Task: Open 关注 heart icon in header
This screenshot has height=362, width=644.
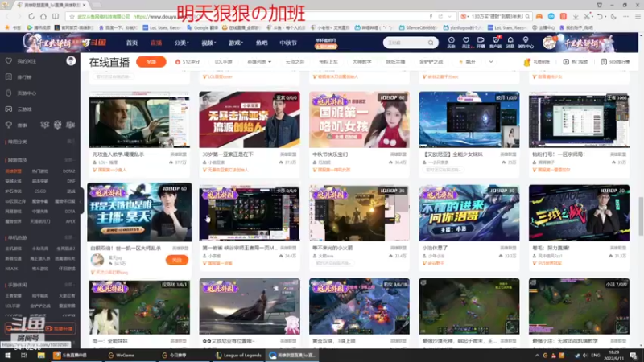Action: coord(466,43)
